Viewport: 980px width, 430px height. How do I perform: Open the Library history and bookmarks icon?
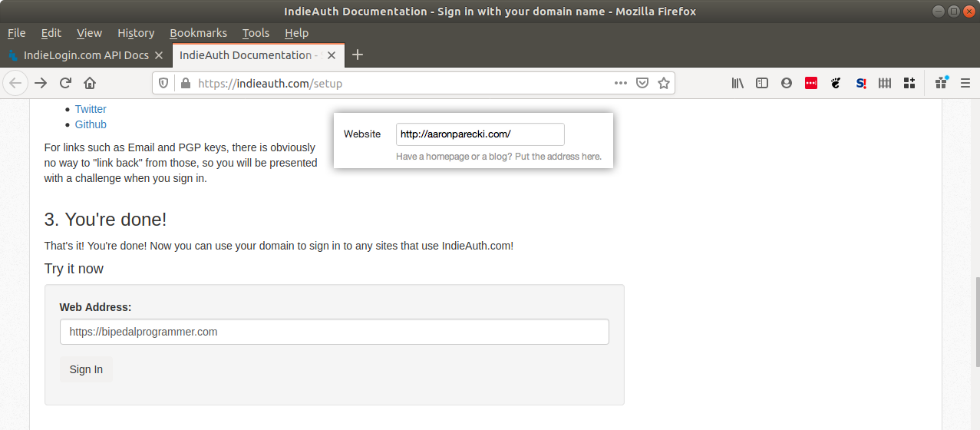coord(737,83)
